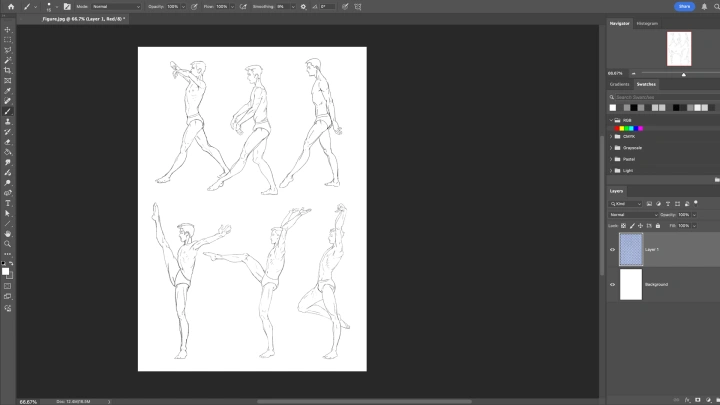Screen dimensions: 720x405
Task: Swap foreground and background colors
Action: pos(11,264)
